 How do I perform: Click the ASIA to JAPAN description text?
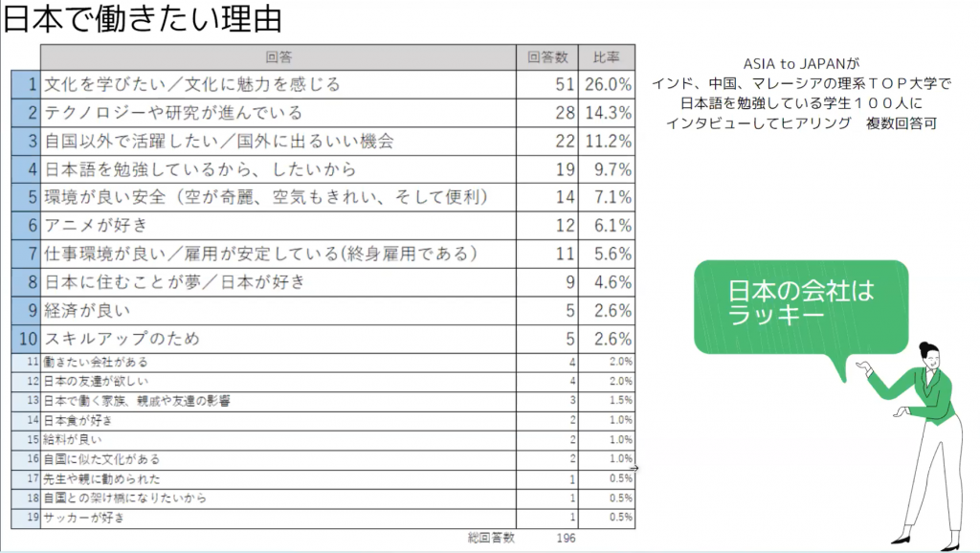click(x=801, y=94)
